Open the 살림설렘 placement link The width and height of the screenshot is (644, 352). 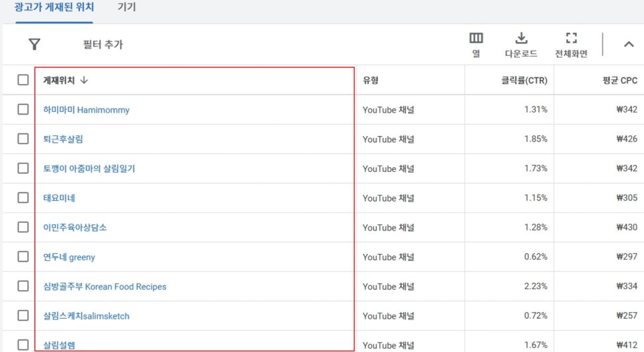59,345
